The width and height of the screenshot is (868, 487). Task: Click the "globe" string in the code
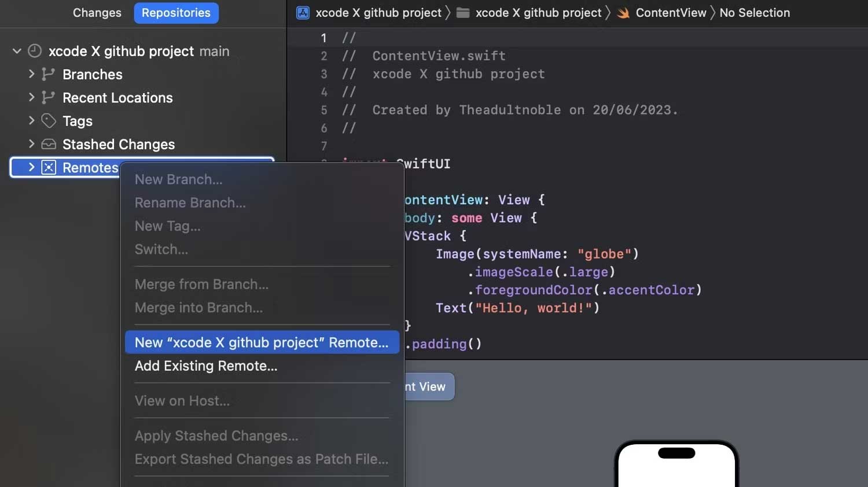pyautogui.click(x=604, y=254)
